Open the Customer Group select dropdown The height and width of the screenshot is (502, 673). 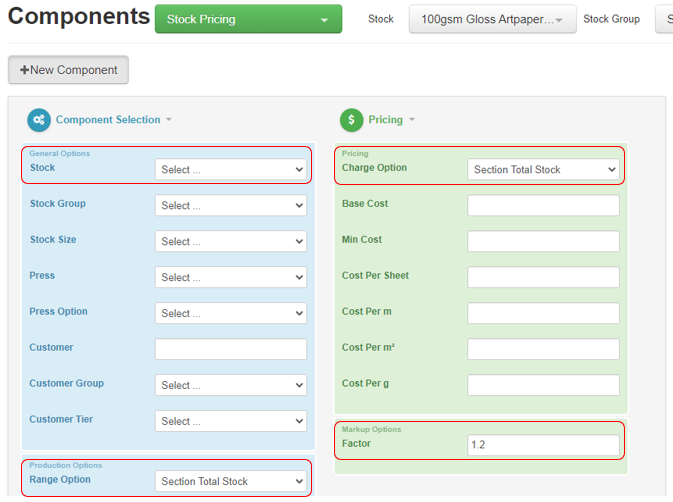point(231,385)
